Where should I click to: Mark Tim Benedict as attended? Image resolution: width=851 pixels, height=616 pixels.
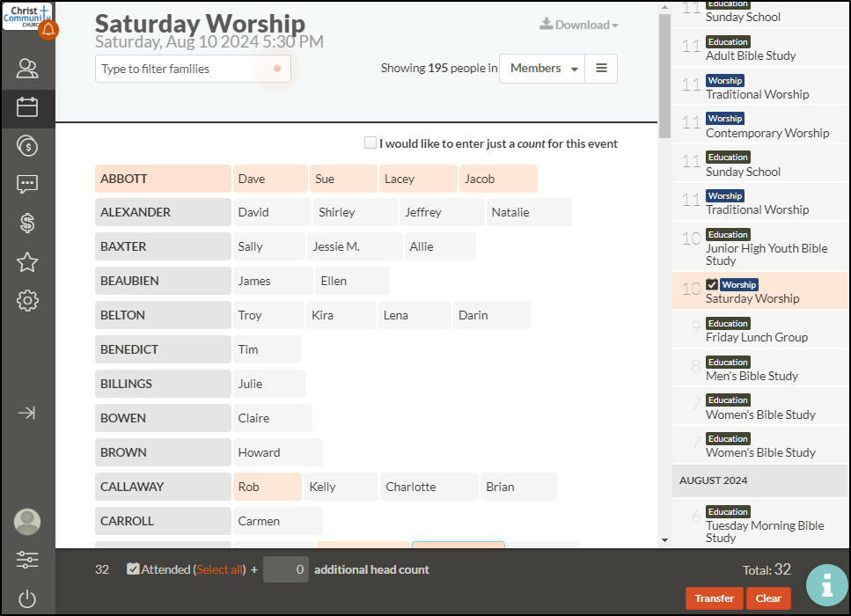point(267,349)
